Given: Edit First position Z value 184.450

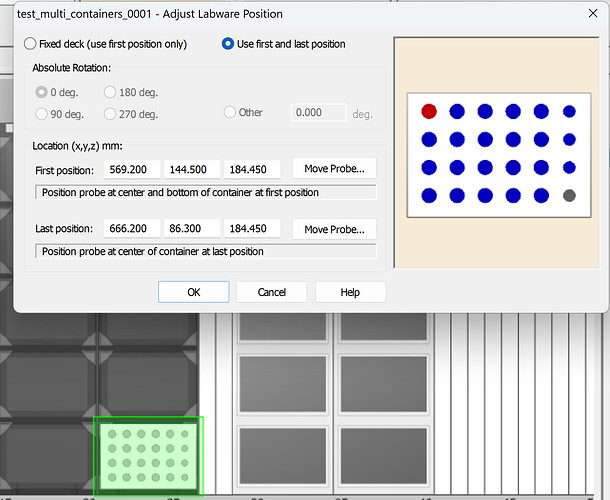Looking at the screenshot, I should click(x=252, y=170).
